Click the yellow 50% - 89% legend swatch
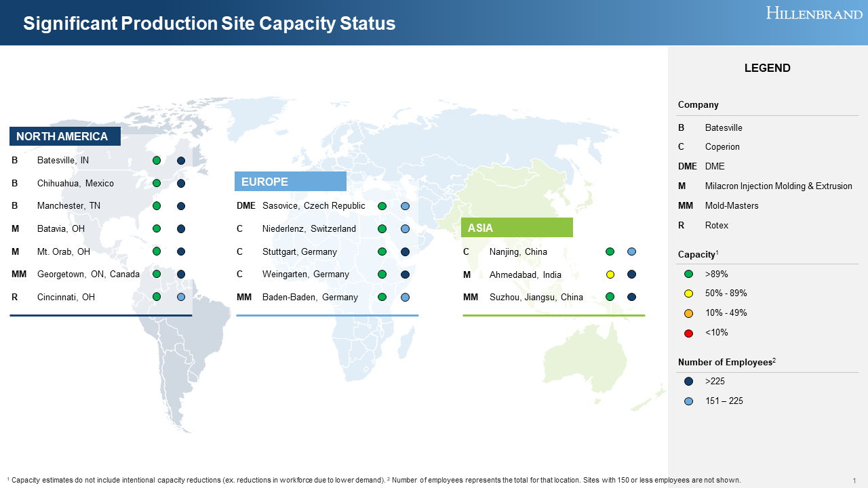The image size is (868, 488). coord(689,293)
